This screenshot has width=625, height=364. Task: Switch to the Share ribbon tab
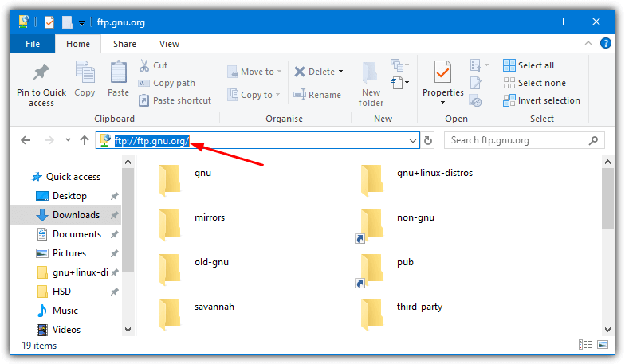pos(124,44)
